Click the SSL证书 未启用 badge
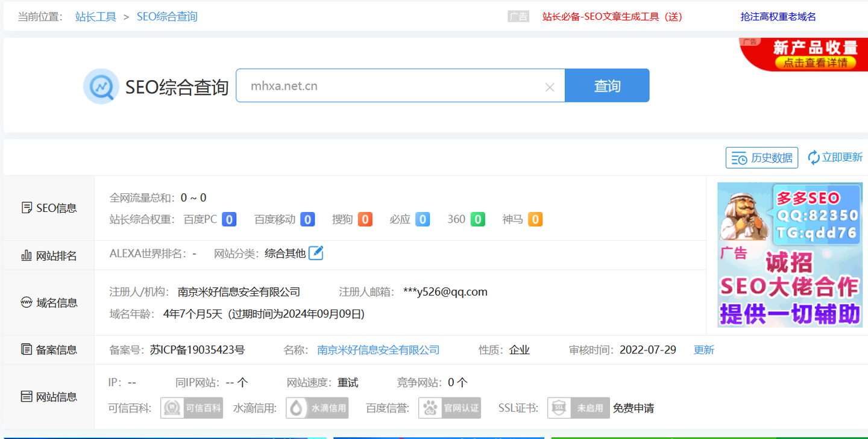 [x=578, y=408]
